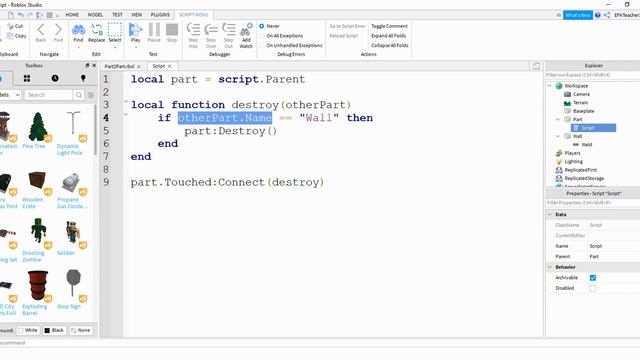Click the Toolbox search magnifier icon

coord(78,95)
